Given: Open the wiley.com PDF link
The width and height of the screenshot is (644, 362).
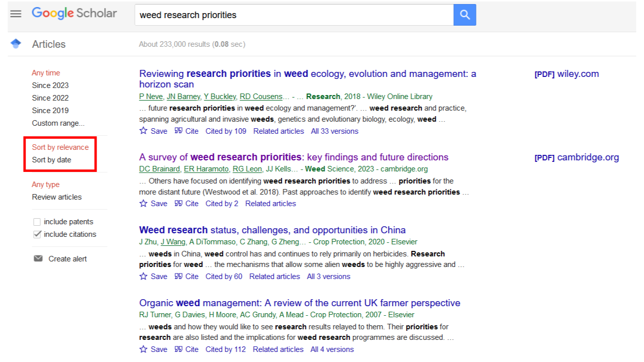Looking at the screenshot, I should (567, 74).
